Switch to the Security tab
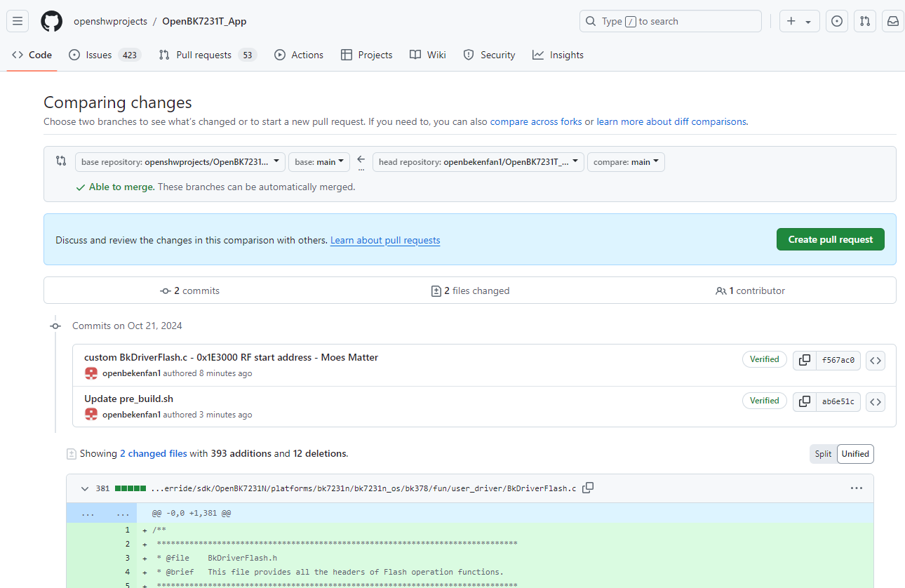The width and height of the screenshot is (905, 588). click(490, 55)
